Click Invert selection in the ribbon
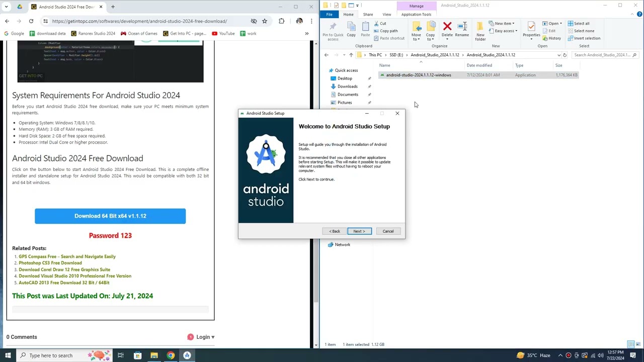Screen dimensions: 644x362 (584, 38)
